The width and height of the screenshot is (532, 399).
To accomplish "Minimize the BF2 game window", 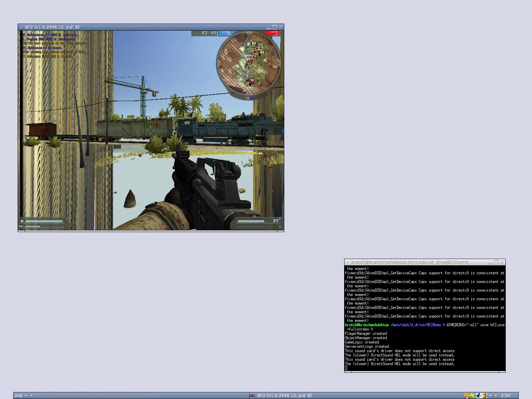I will pyautogui.click(x=269, y=27).
